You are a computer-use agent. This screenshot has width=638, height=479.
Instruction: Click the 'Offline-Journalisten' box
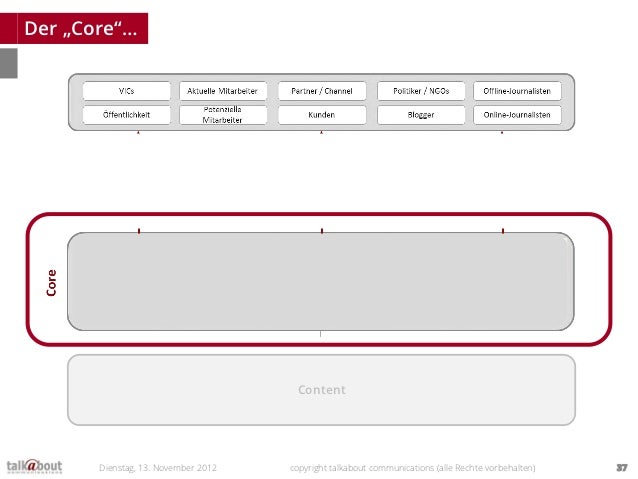coord(517,91)
